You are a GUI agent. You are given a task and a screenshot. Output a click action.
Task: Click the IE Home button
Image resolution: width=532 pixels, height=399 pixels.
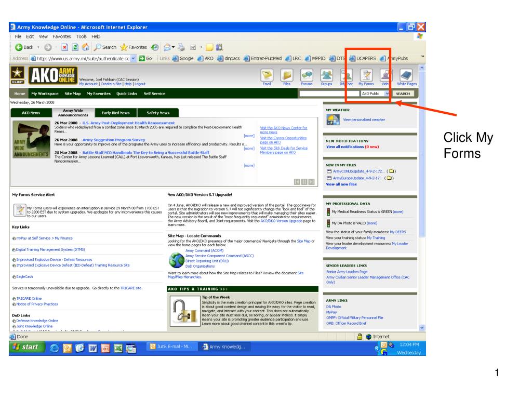click(x=86, y=47)
